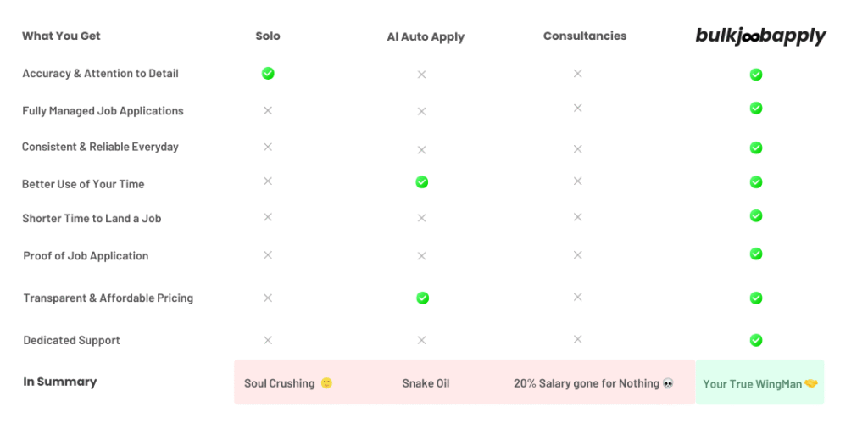Screen dimensions: 868x435
Task: Click bulkjobapply's check for Consistent & Reliable Everyday
Action: tap(756, 148)
